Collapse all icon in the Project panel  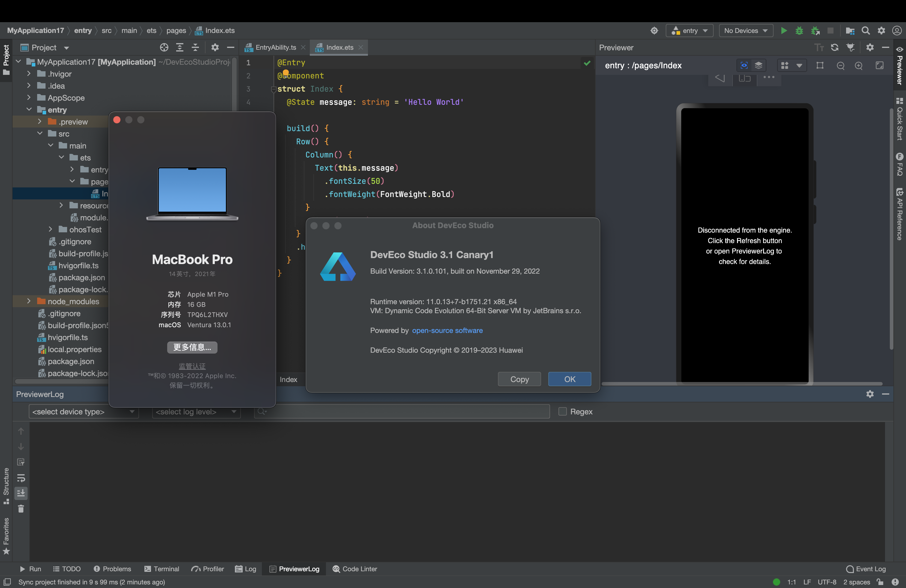click(x=195, y=47)
